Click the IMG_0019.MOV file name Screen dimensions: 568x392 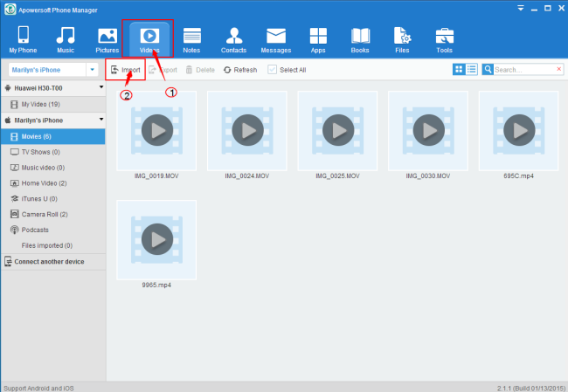coord(156,176)
